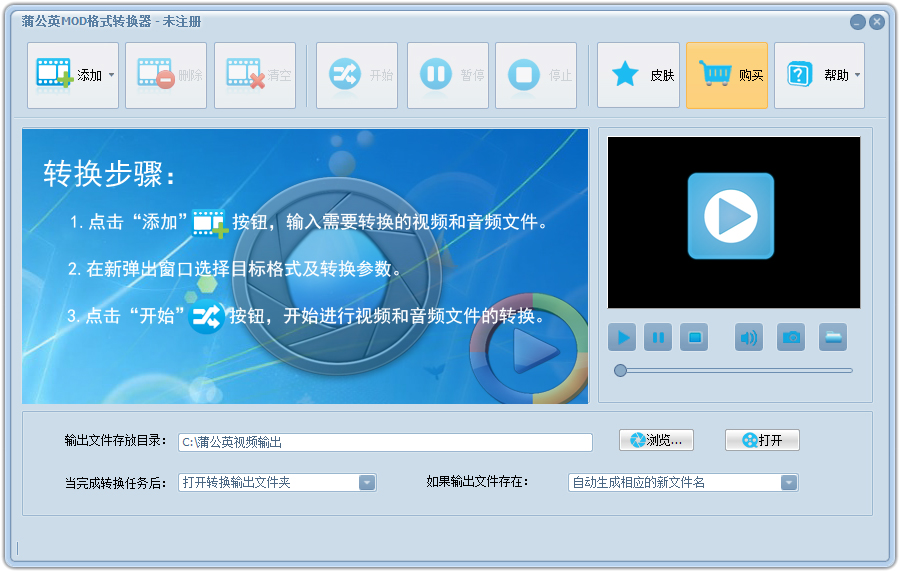Image resolution: width=899 pixels, height=571 pixels.
Task: Click the Buy (购买) shopping cart button
Action: [x=726, y=75]
